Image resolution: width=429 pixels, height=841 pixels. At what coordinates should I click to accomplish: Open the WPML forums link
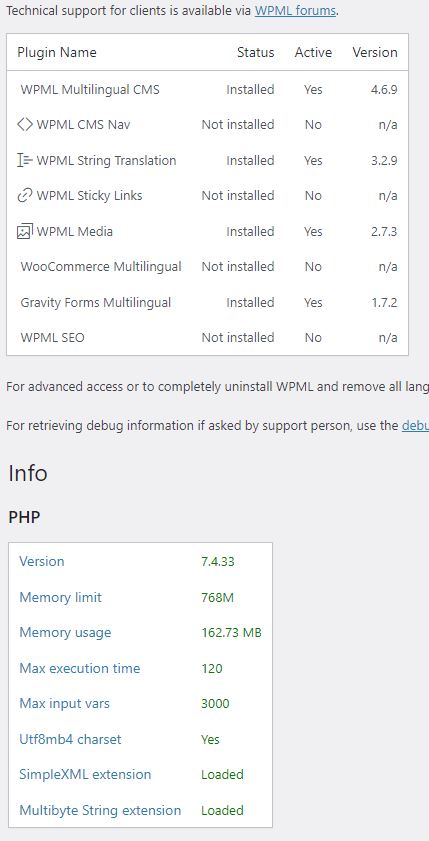click(x=295, y=10)
